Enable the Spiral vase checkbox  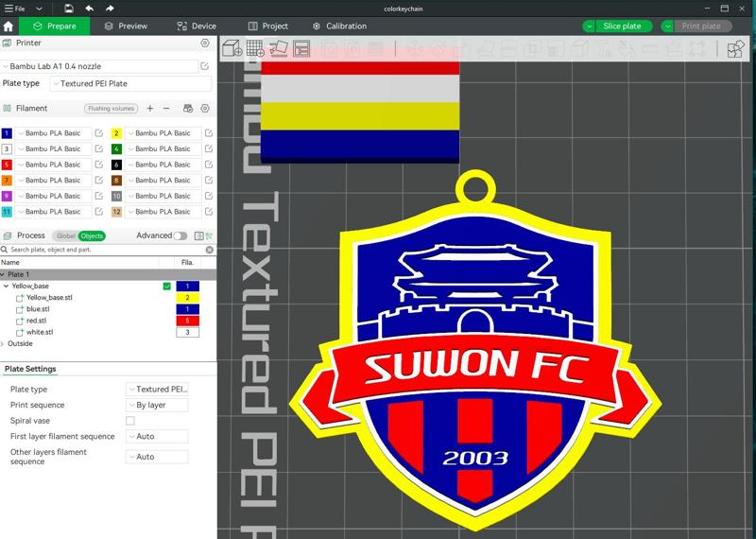(x=130, y=421)
